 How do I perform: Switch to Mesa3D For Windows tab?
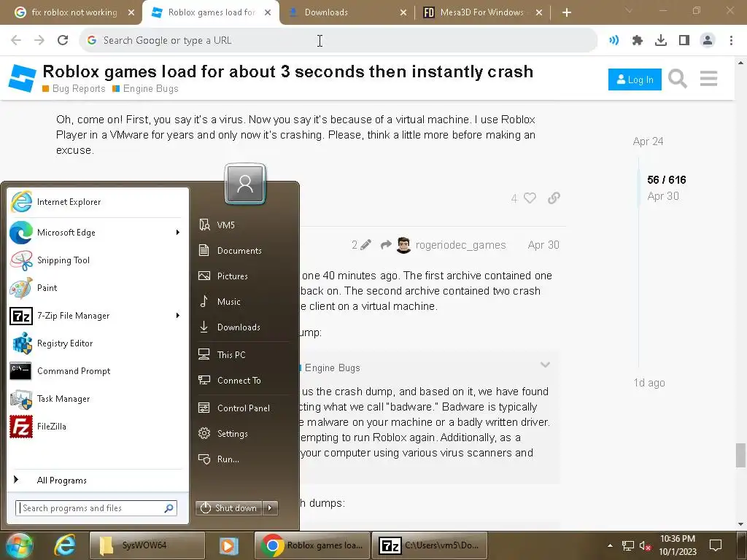pos(481,12)
